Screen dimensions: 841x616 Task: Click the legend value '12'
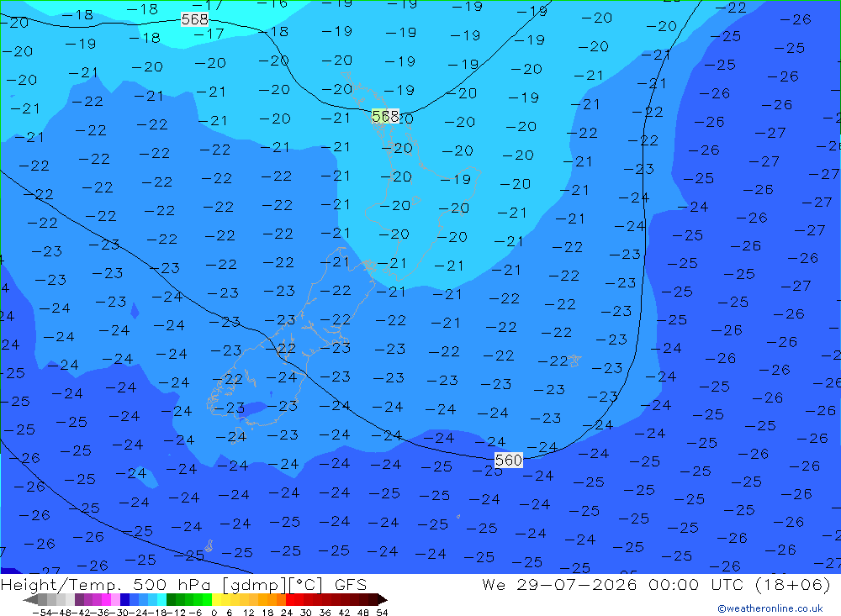(x=248, y=613)
